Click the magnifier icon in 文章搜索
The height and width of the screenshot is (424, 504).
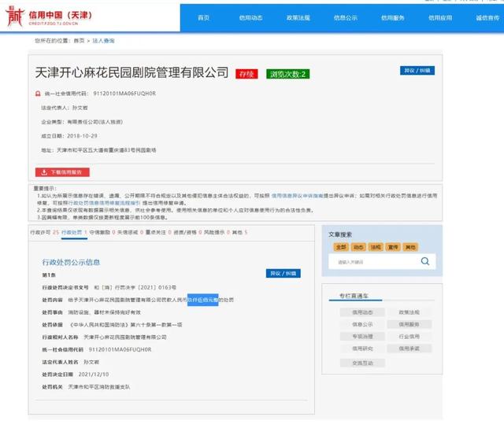coord(425,261)
